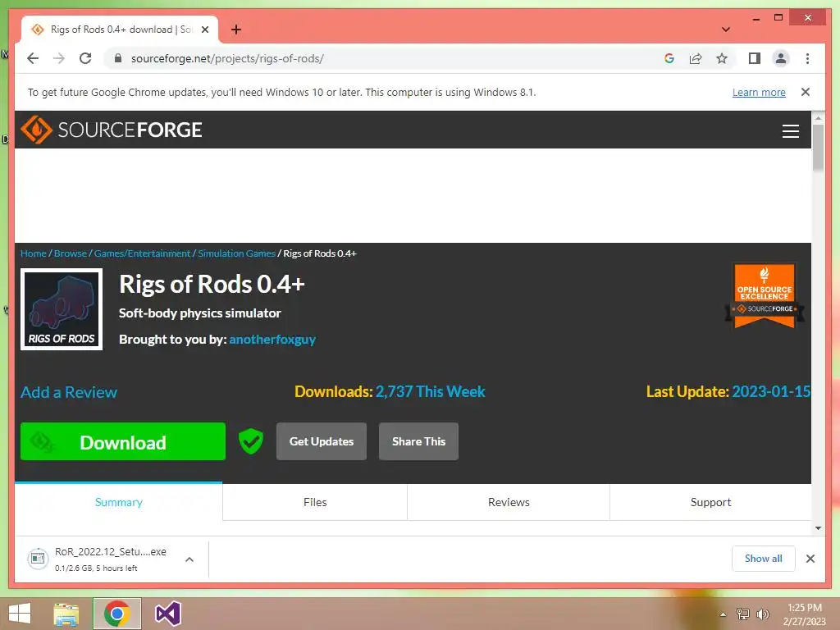Viewport: 840px width, 630px height.
Task: Click the Rigs of Rods project thumbnail
Action: (x=62, y=309)
